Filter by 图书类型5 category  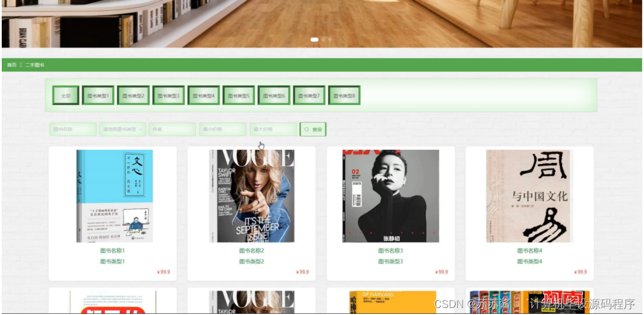(x=239, y=95)
